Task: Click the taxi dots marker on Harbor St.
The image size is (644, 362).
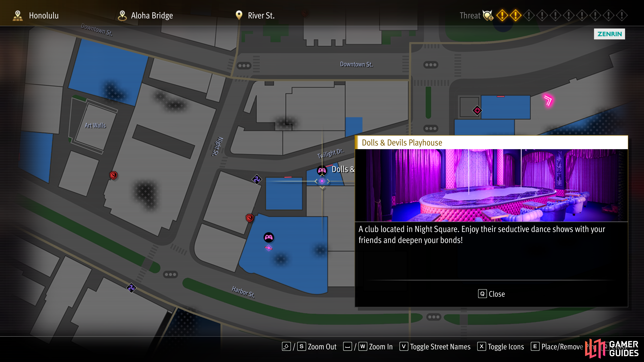Action: tap(171, 275)
